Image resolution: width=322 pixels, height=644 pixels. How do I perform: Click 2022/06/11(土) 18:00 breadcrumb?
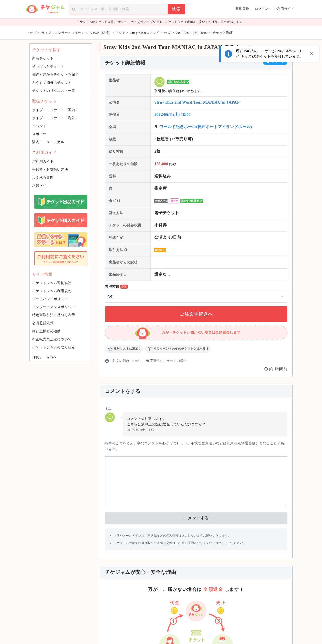click(192, 33)
